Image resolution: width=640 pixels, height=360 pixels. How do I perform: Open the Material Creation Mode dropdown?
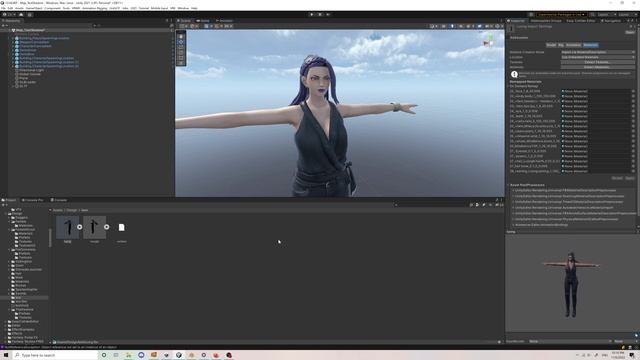click(x=598, y=52)
